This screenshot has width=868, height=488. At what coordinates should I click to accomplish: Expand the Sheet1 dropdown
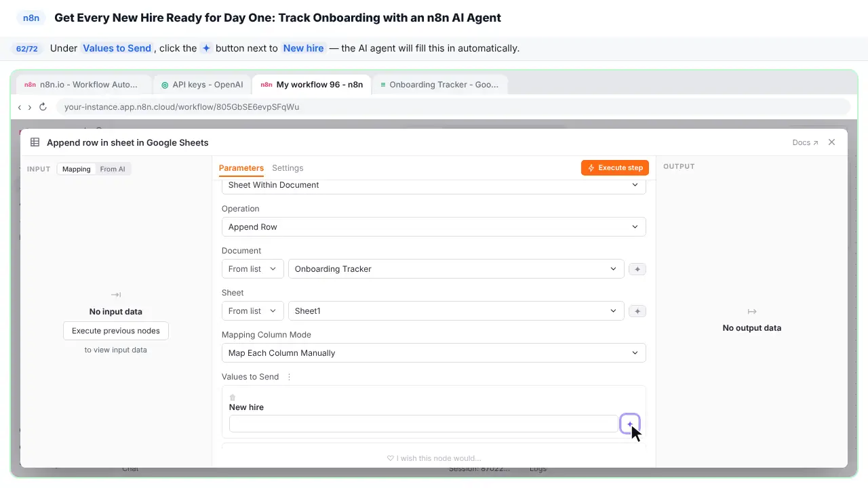point(456,311)
